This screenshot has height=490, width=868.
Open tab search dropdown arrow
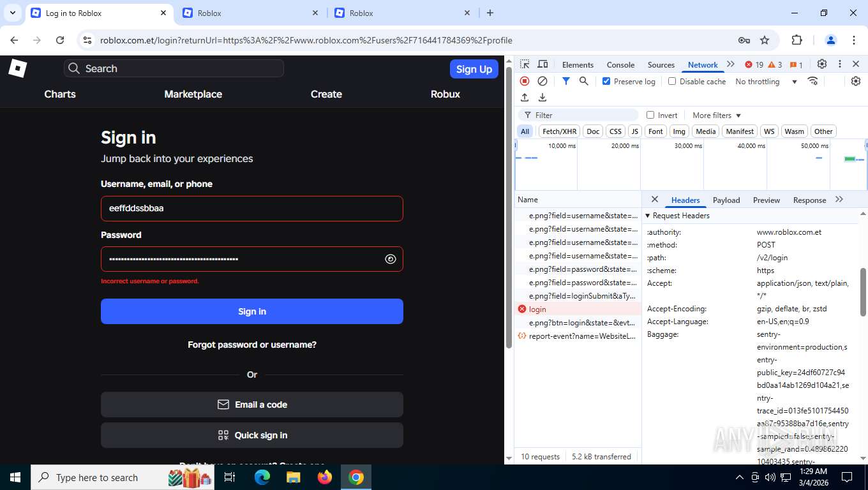(x=13, y=13)
